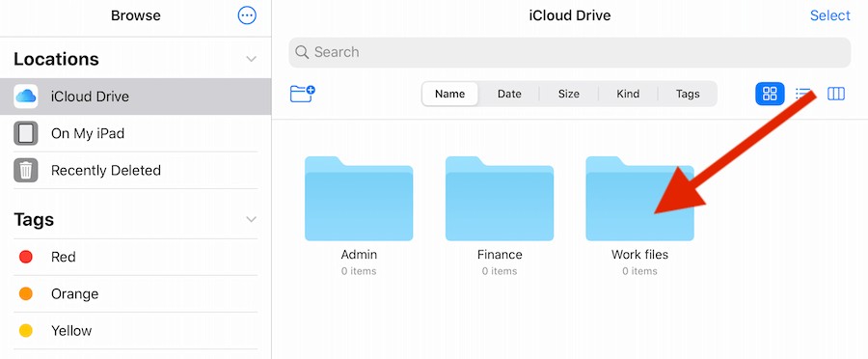Sort files by Kind
This screenshot has width=868, height=359.
628,95
